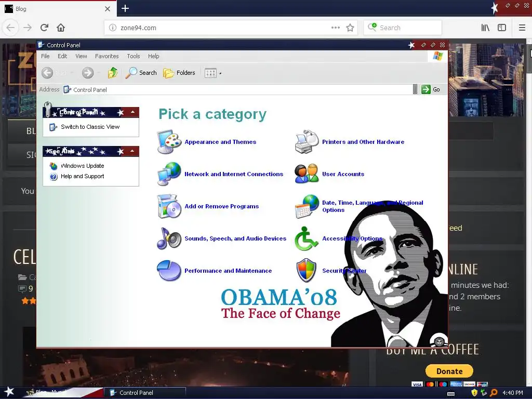
Task: Select the Blog browser tab
Action: (58, 9)
